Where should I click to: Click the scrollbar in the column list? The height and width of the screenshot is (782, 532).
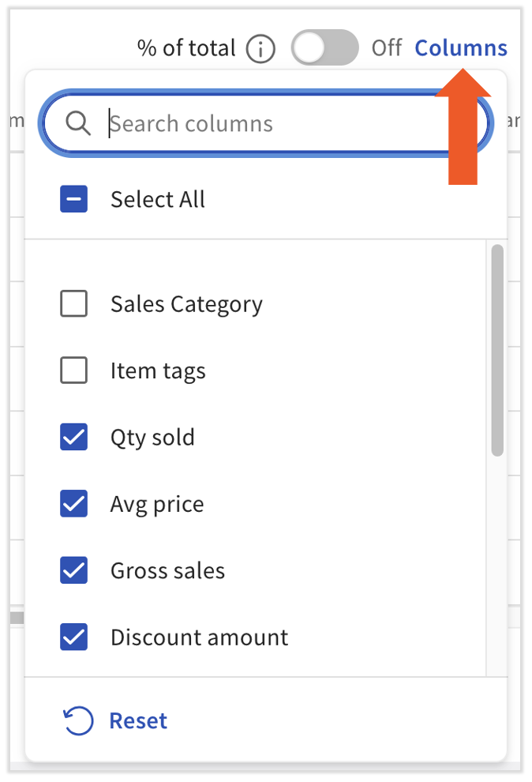tap(496, 348)
